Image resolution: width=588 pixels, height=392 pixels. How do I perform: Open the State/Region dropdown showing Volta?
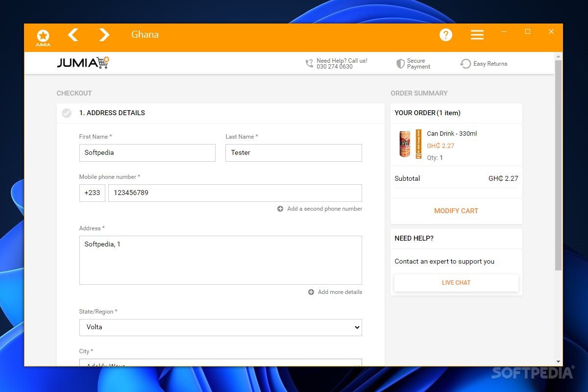pyautogui.click(x=220, y=327)
